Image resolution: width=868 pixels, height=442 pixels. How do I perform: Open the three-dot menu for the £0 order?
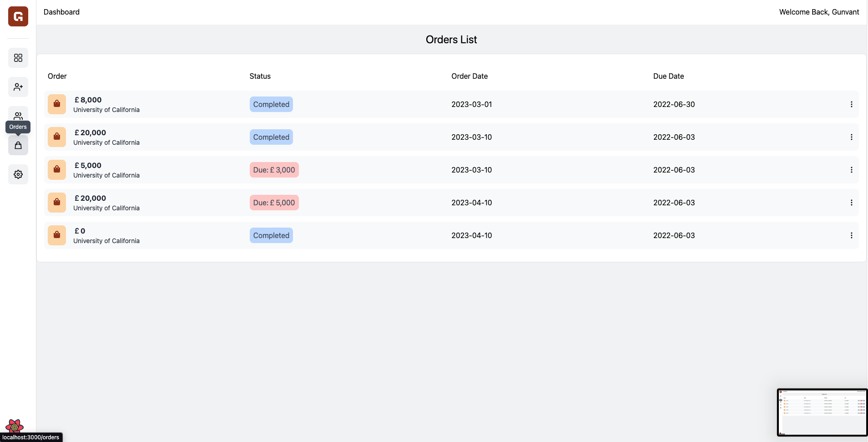[852, 235]
